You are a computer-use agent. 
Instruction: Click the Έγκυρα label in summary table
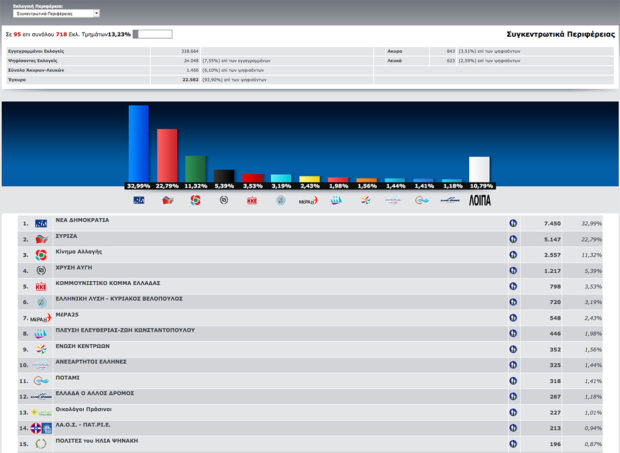click(x=17, y=80)
